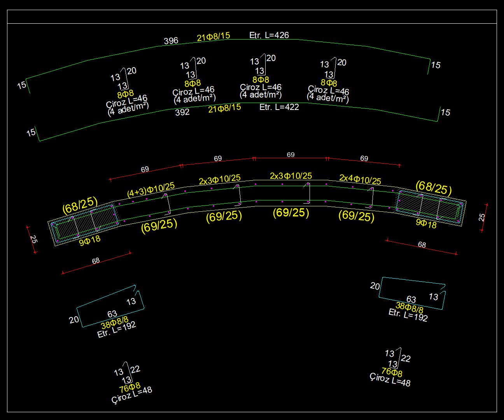Click the red 25 dimension on right edge
This screenshot has height=420, width=504.
[x=482, y=218]
